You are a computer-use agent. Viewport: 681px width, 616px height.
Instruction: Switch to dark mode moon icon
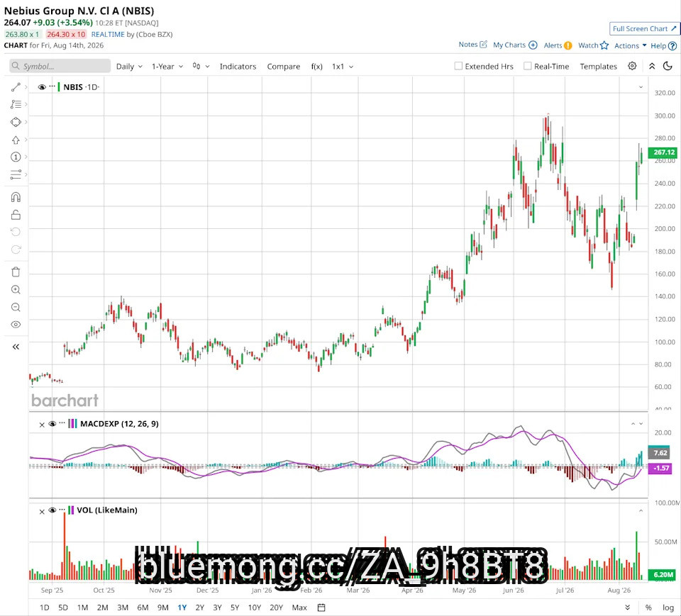[668, 66]
